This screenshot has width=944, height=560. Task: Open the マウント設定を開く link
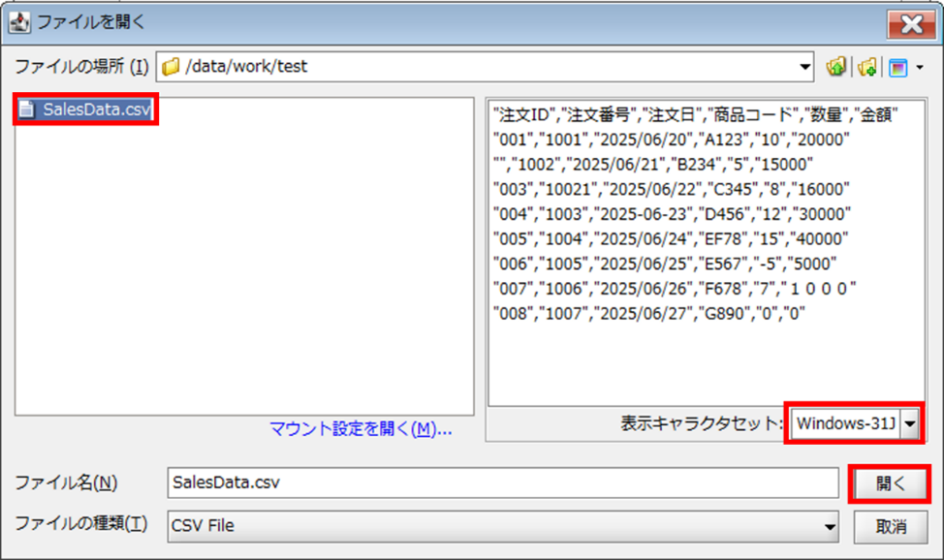click(361, 429)
